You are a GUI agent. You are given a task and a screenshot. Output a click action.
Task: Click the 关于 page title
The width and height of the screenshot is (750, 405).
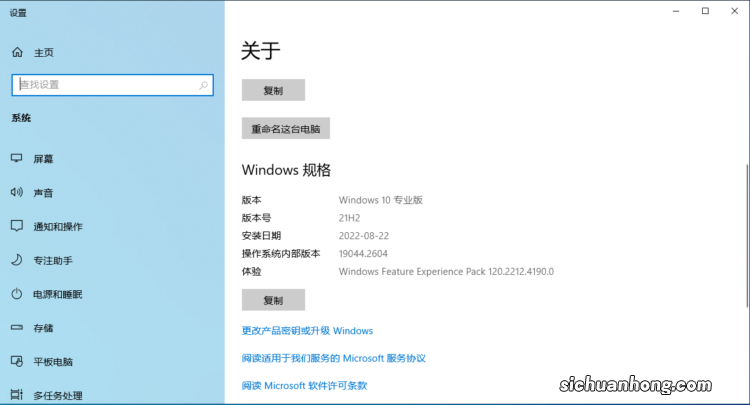pyautogui.click(x=261, y=51)
